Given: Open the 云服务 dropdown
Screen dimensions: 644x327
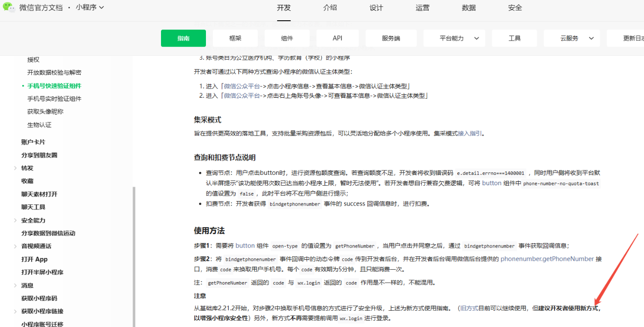Looking at the screenshot, I should click(572, 38).
